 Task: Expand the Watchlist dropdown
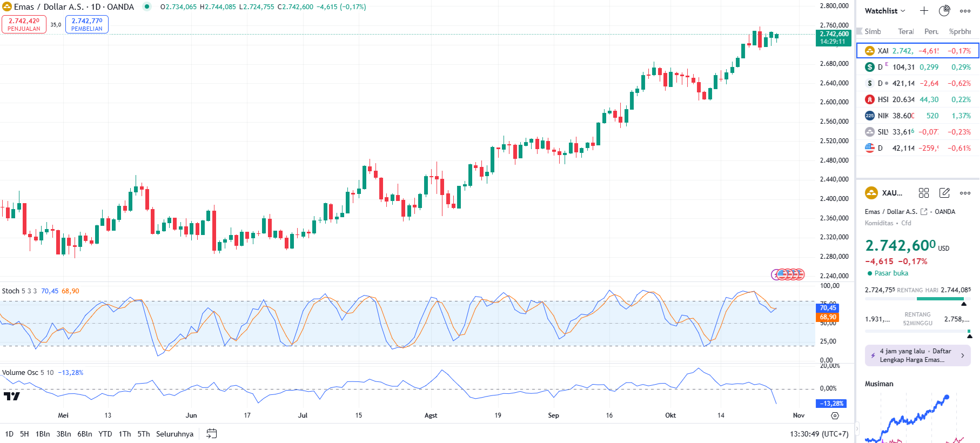(x=885, y=11)
